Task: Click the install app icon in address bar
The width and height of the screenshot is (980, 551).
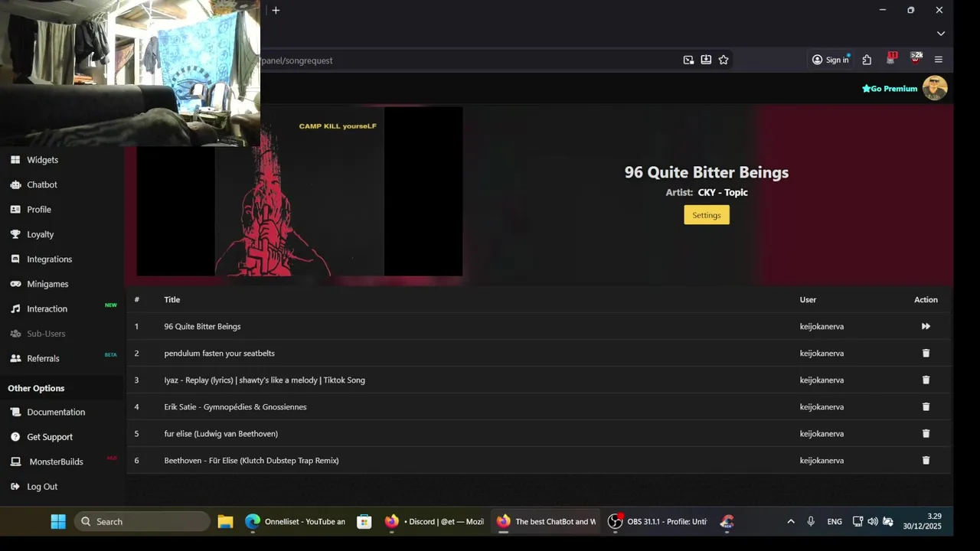Action: pos(706,60)
